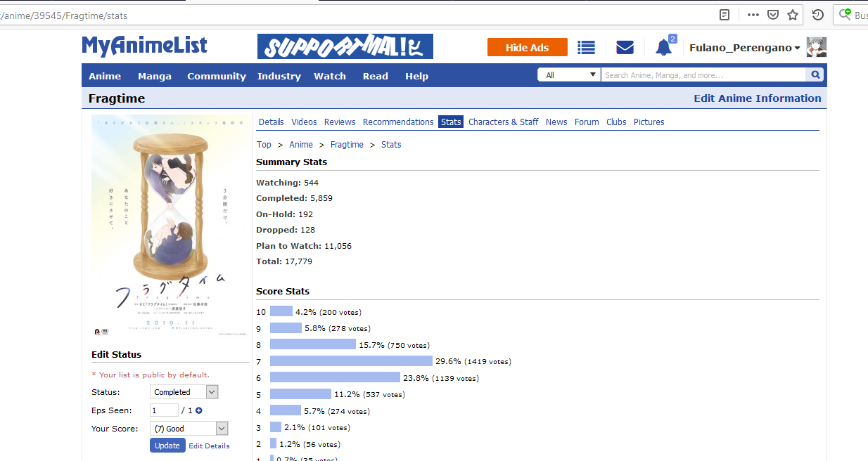This screenshot has height=461, width=868.
Task: Increment episodes seen with plus icon
Action: coord(199,410)
